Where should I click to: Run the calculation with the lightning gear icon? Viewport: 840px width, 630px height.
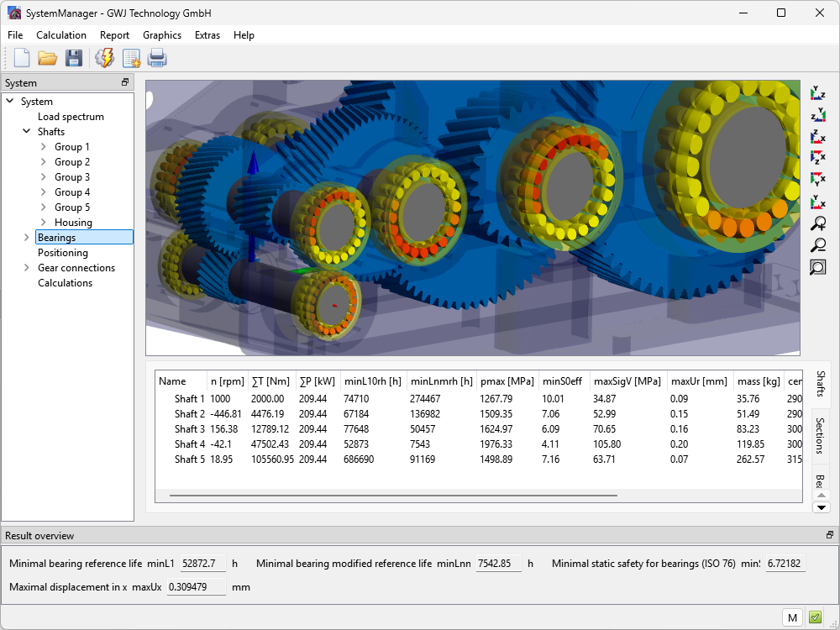point(104,58)
